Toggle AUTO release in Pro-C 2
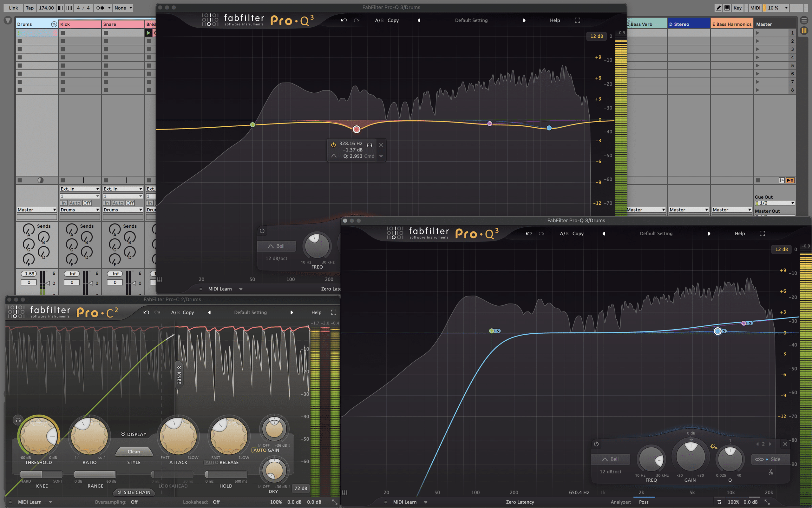812x508 pixels. pyautogui.click(x=212, y=462)
